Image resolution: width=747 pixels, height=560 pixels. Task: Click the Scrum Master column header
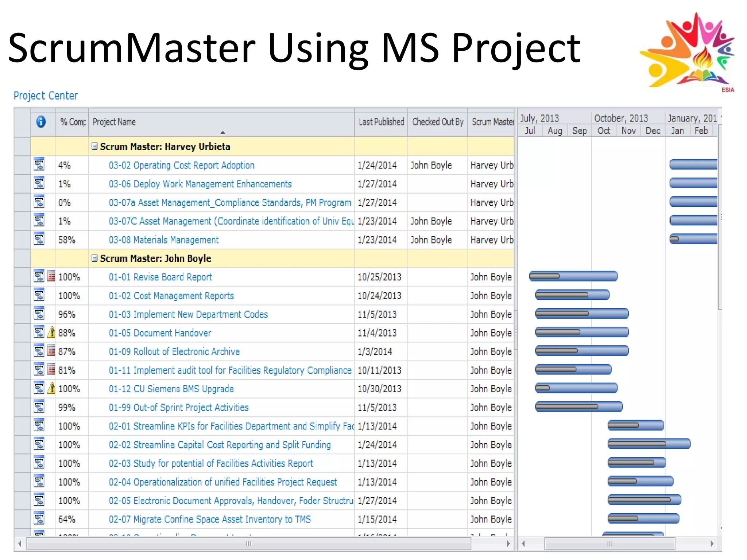click(491, 122)
